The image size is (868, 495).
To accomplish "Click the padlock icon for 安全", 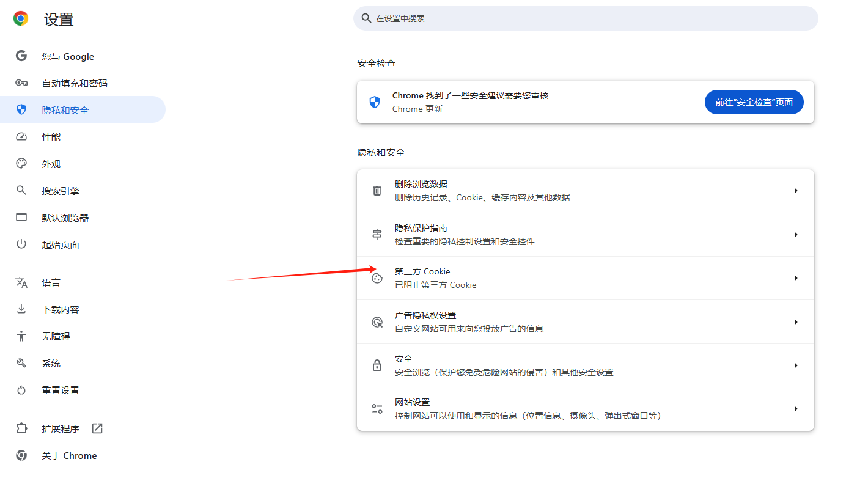I will [x=377, y=365].
